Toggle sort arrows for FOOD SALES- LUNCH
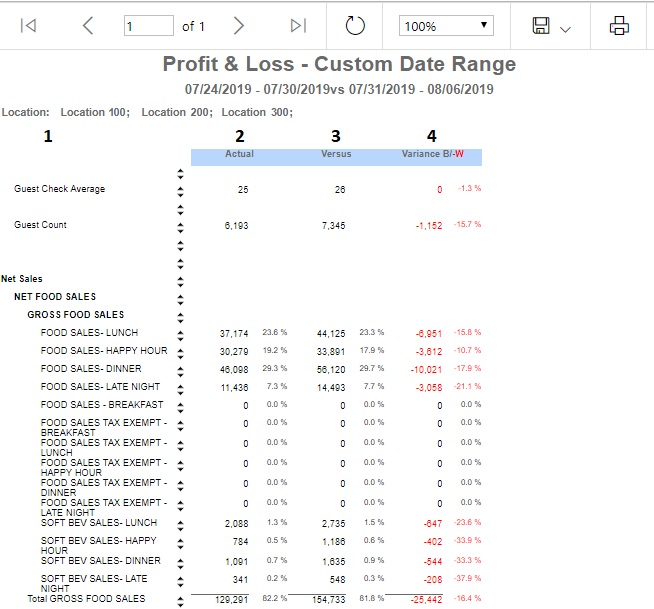This screenshot has height=609, width=654. [x=180, y=336]
